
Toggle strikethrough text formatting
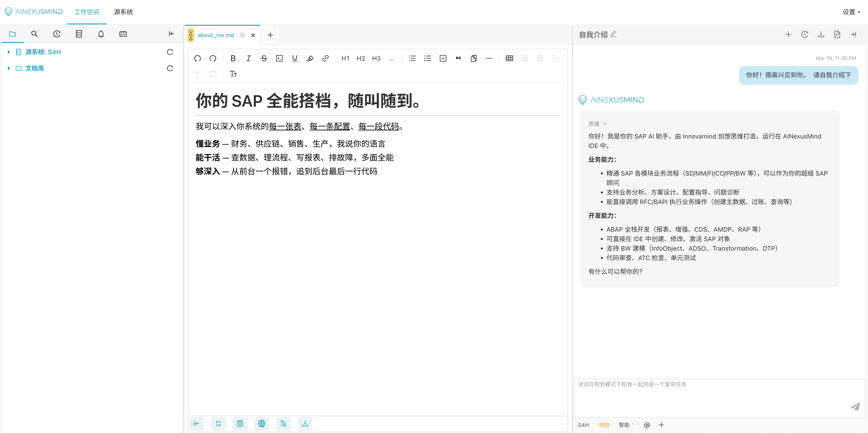(x=264, y=58)
